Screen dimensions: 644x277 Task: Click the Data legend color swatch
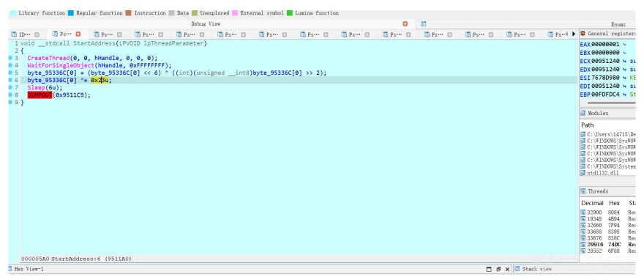point(171,13)
